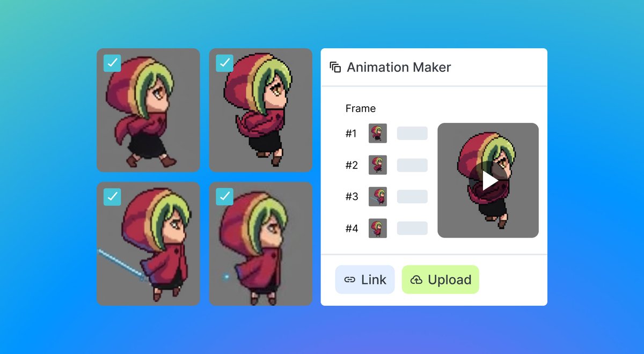Click the Upload button

click(441, 279)
